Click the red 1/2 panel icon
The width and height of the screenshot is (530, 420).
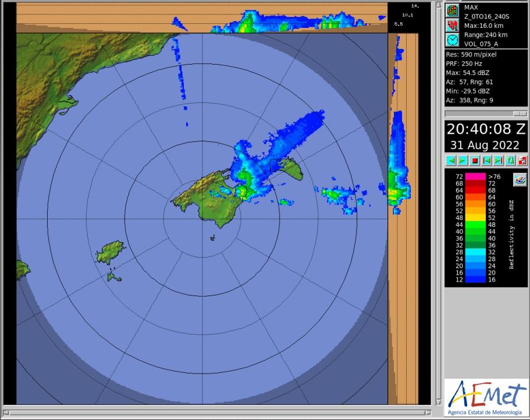pyautogui.click(x=522, y=160)
